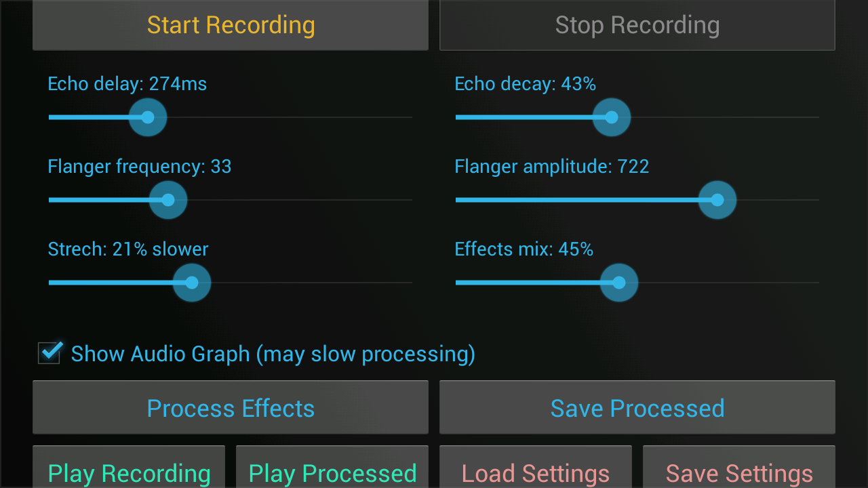Click the far right end of the Strech track

(x=410, y=283)
